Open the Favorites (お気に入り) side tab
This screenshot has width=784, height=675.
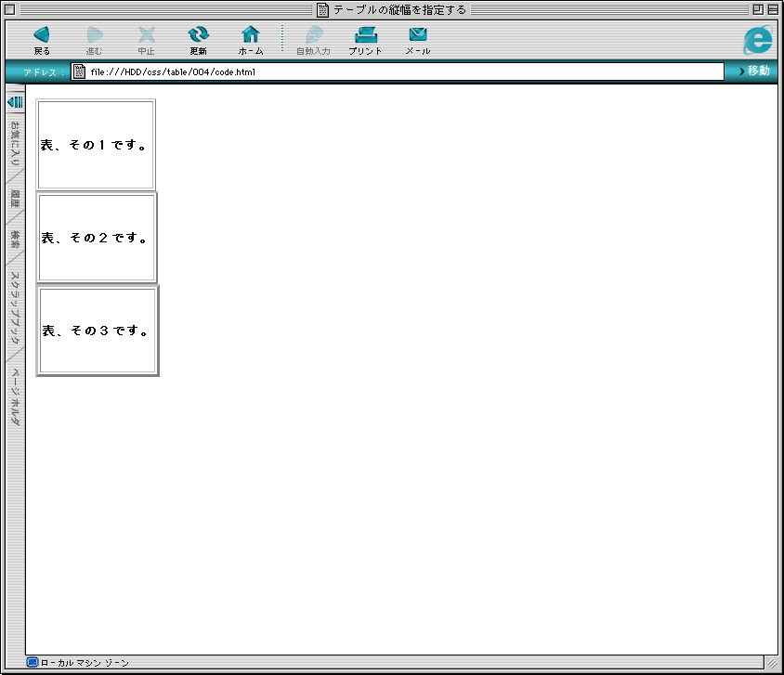coord(15,144)
